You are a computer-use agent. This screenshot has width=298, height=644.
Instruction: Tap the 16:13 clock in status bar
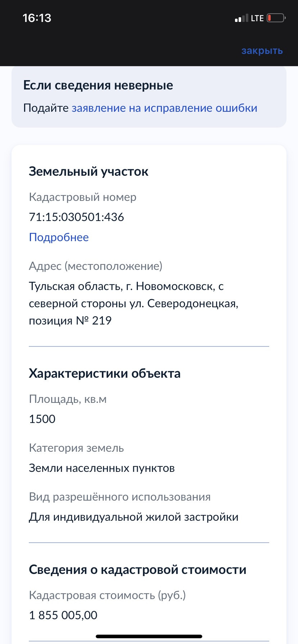[37, 18]
